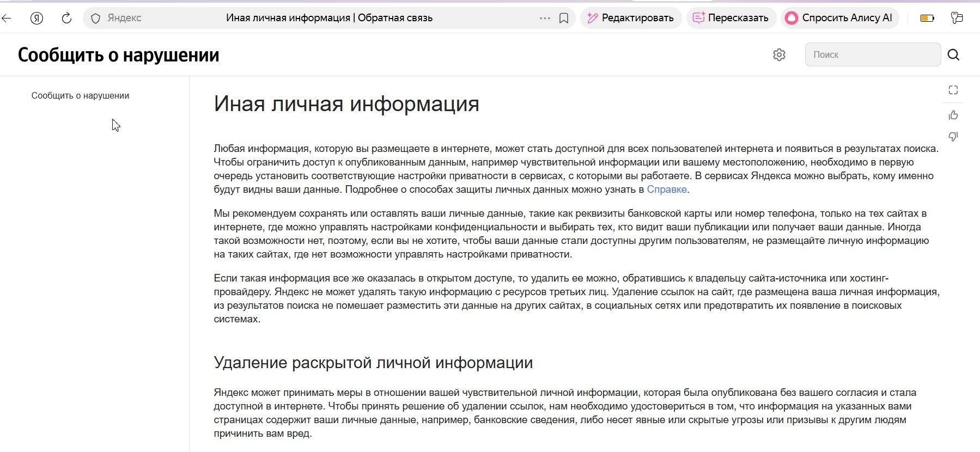This screenshot has height=452, width=980.
Task: Click the Иная личная информация heading
Action: pos(346,103)
